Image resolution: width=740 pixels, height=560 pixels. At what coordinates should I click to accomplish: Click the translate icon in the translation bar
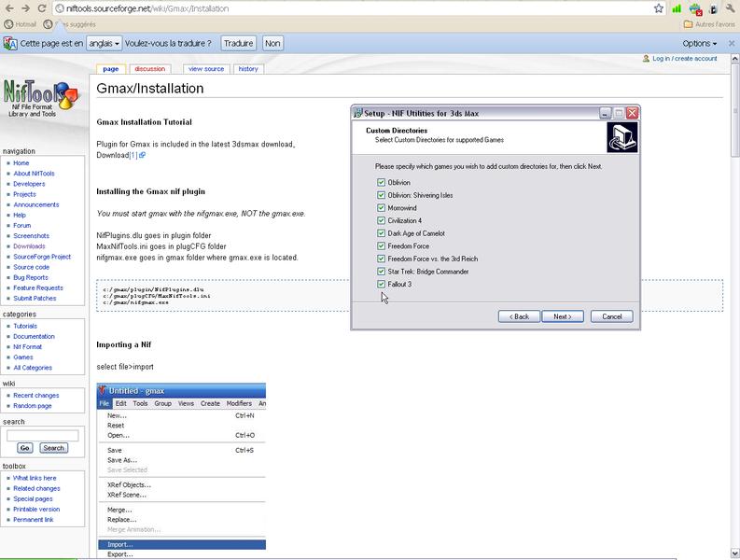[x=10, y=44]
